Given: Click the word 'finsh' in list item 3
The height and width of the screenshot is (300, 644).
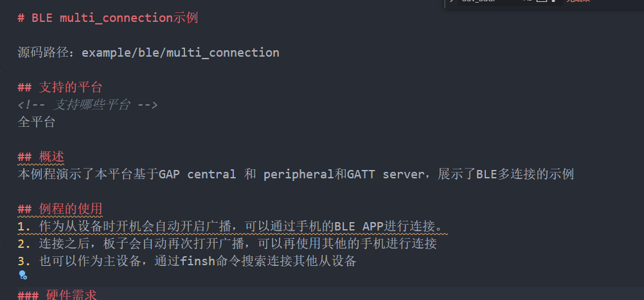Looking at the screenshot, I should click(x=197, y=261).
